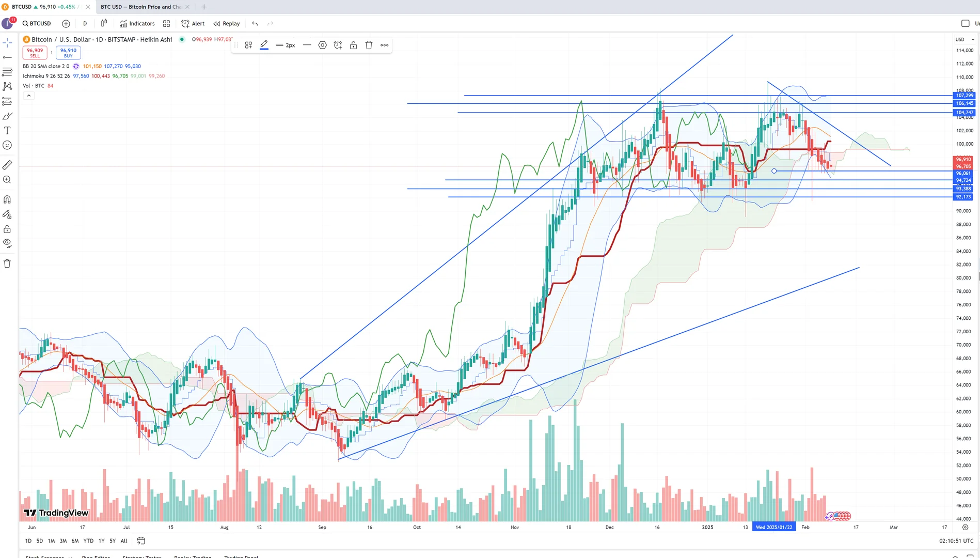Open the Indicators dialog
The image size is (980, 558).
137,23
